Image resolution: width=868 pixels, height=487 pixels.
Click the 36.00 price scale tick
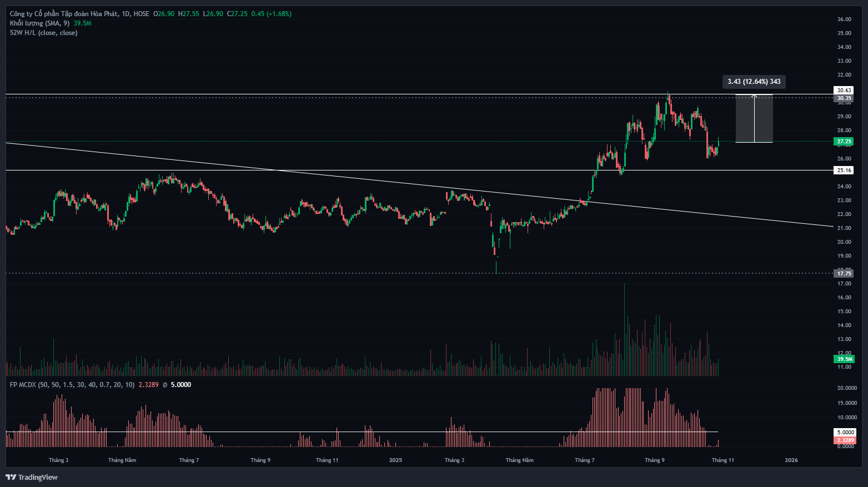tap(844, 19)
